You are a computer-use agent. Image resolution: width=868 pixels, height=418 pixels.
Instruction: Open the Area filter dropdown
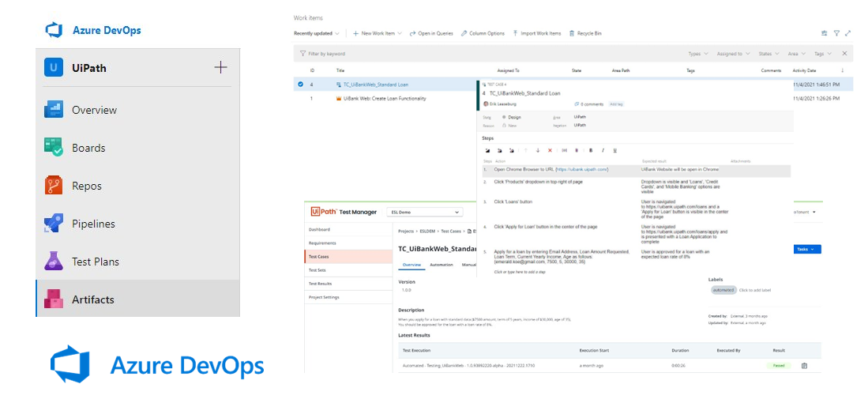point(797,54)
